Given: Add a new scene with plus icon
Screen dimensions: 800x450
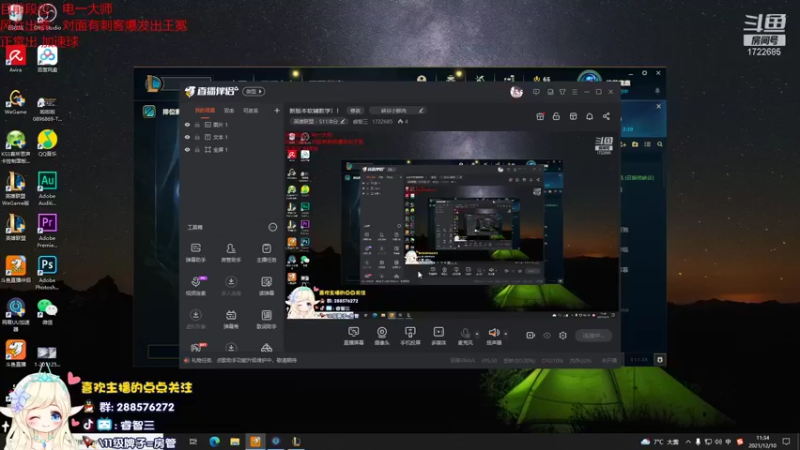Looking at the screenshot, I should [x=277, y=110].
